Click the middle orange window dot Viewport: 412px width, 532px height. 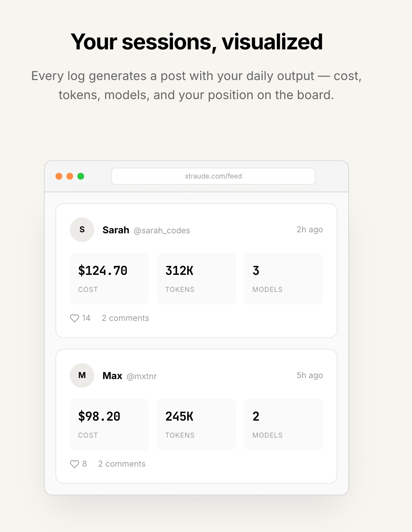(70, 176)
